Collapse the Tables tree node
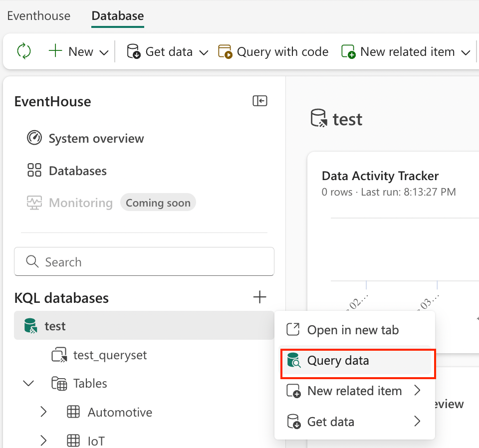This screenshot has width=479, height=448. [29, 384]
